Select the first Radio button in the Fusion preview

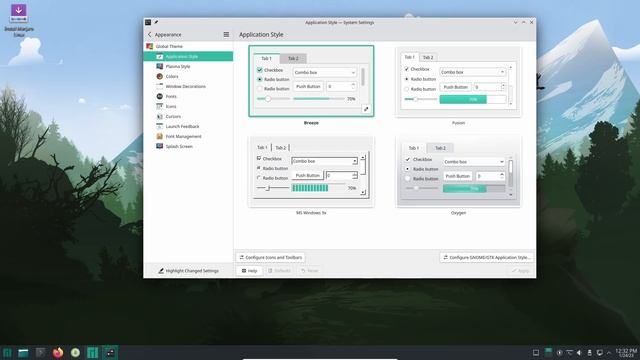click(407, 79)
